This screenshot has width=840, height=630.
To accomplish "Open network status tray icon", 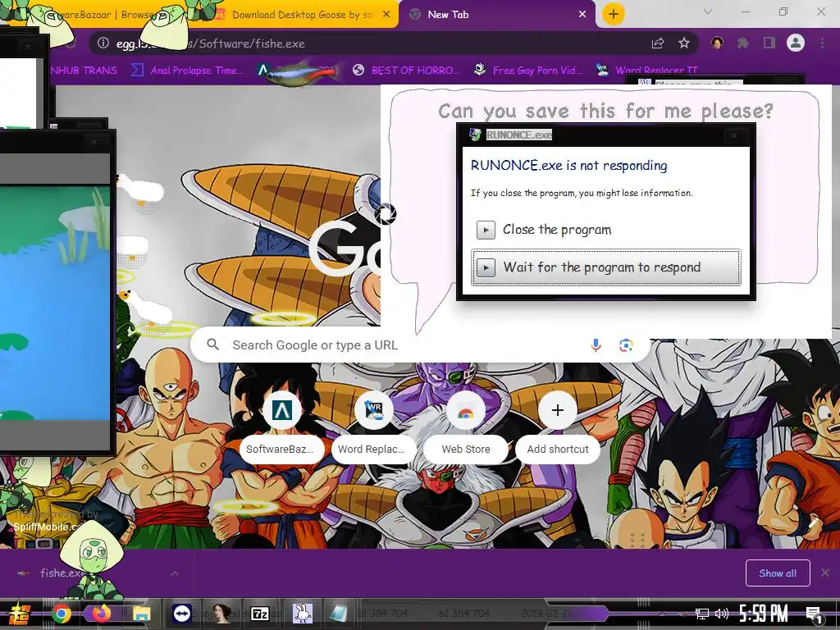I will pos(702,614).
